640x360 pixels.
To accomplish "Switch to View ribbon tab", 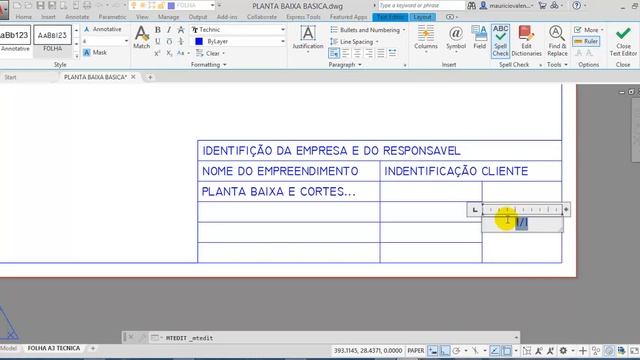I will click(x=142, y=17).
